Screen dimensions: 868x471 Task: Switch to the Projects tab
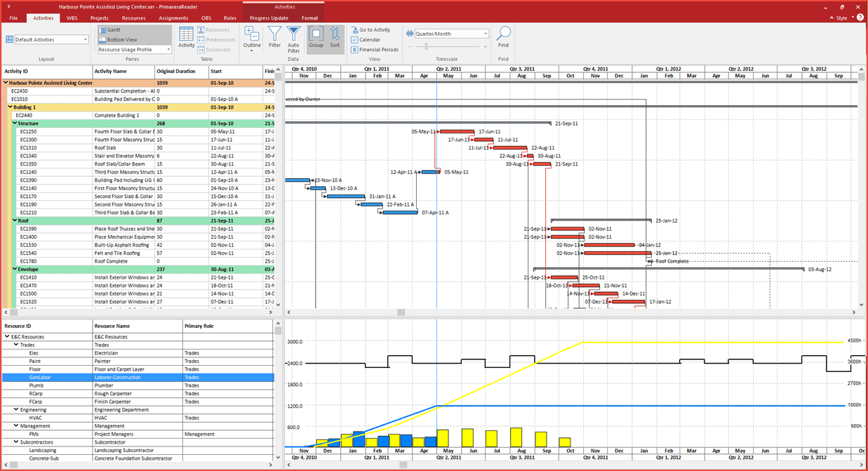point(100,18)
